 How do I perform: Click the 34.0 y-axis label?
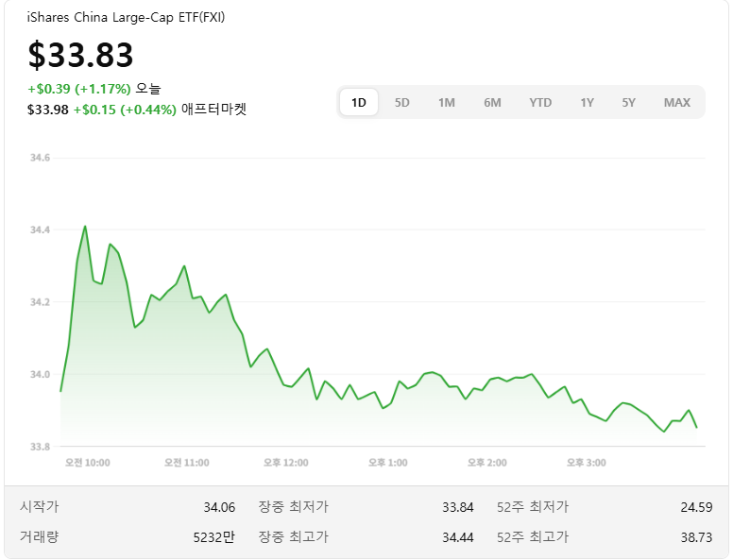pyautogui.click(x=40, y=374)
